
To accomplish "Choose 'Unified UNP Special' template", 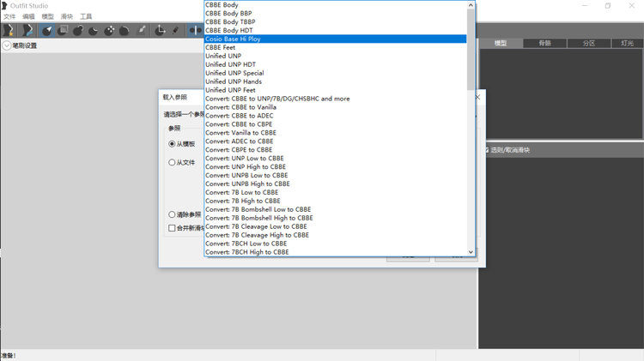I will pos(336,73).
